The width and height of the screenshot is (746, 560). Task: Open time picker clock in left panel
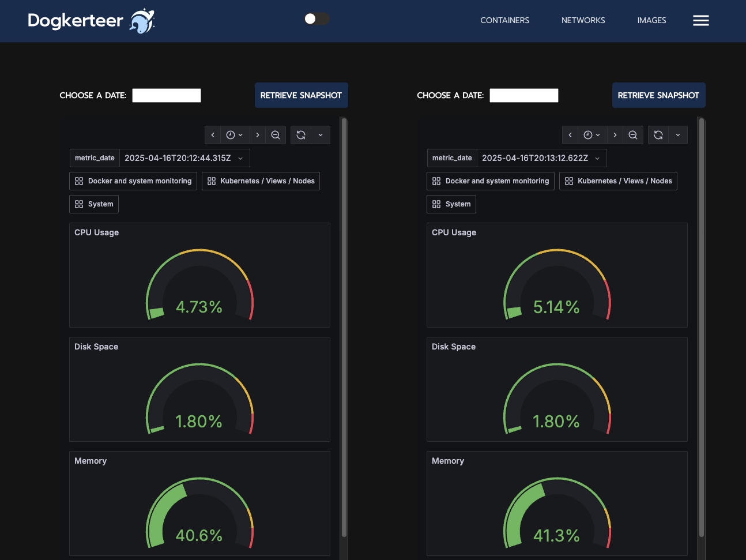point(235,135)
